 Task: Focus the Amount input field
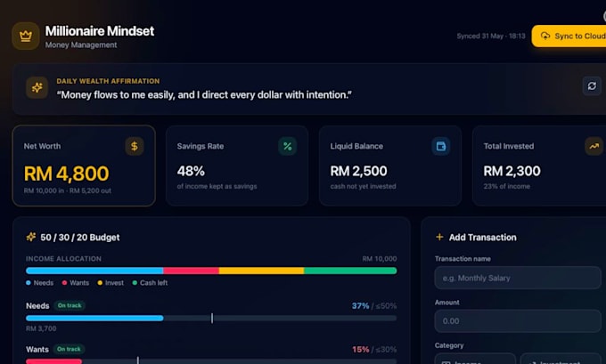pos(518,320)
